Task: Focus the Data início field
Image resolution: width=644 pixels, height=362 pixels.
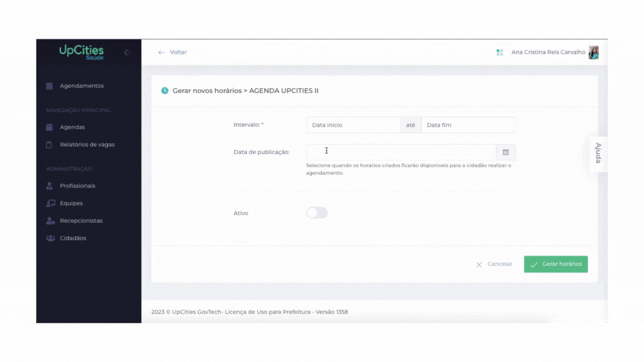Action: (x=353, y=125)
